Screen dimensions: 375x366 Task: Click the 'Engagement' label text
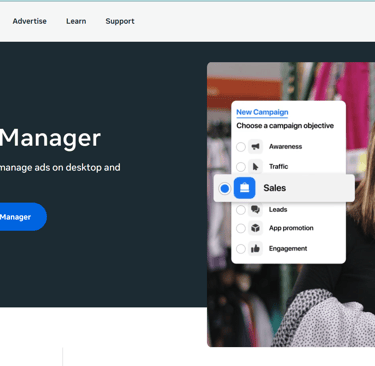click(288, 249)
